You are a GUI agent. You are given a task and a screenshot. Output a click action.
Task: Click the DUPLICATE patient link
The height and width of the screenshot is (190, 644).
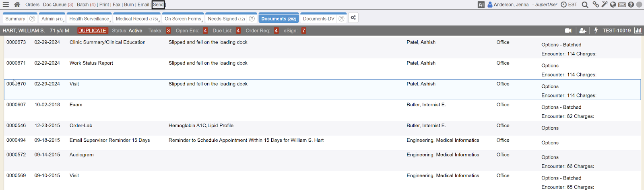(92, 31)
